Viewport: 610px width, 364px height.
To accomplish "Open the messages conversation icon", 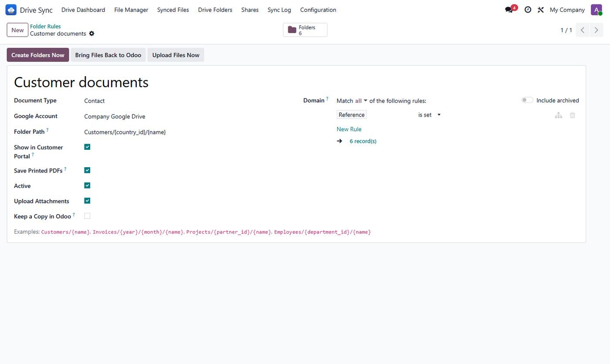I will [508, 10].
